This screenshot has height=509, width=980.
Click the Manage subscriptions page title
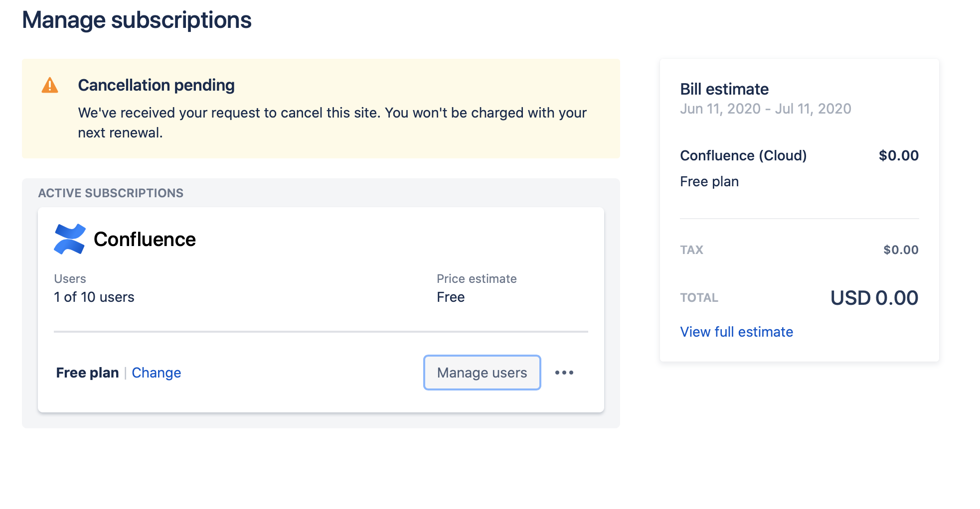click(137, 20)
